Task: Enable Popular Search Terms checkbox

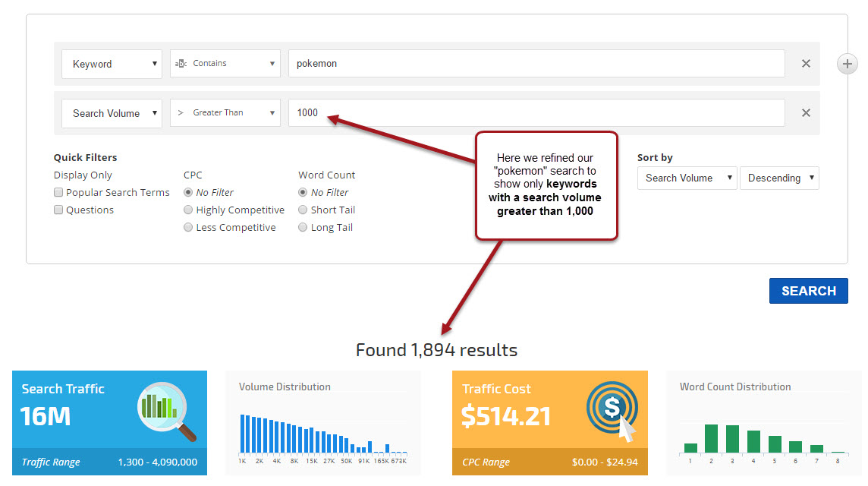Action: tap(58, 193)
